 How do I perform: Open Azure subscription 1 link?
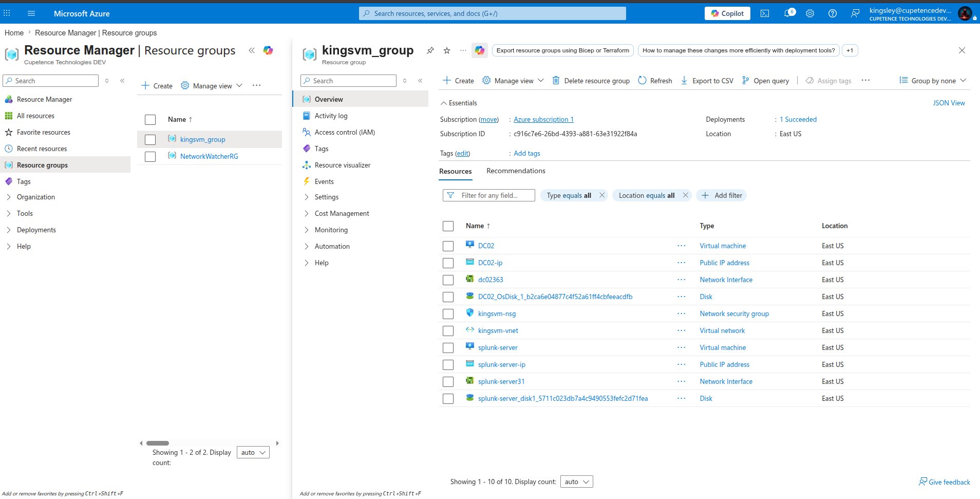tap(543, 119)
